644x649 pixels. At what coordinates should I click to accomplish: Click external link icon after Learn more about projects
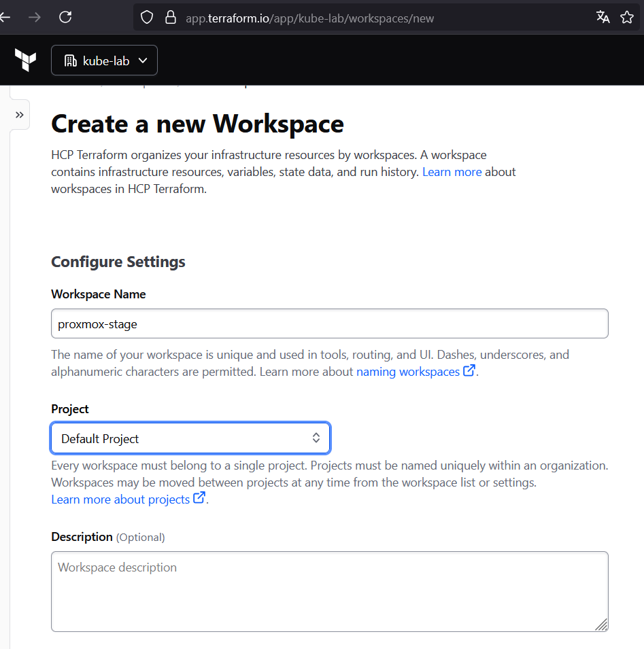pos(199,499)
